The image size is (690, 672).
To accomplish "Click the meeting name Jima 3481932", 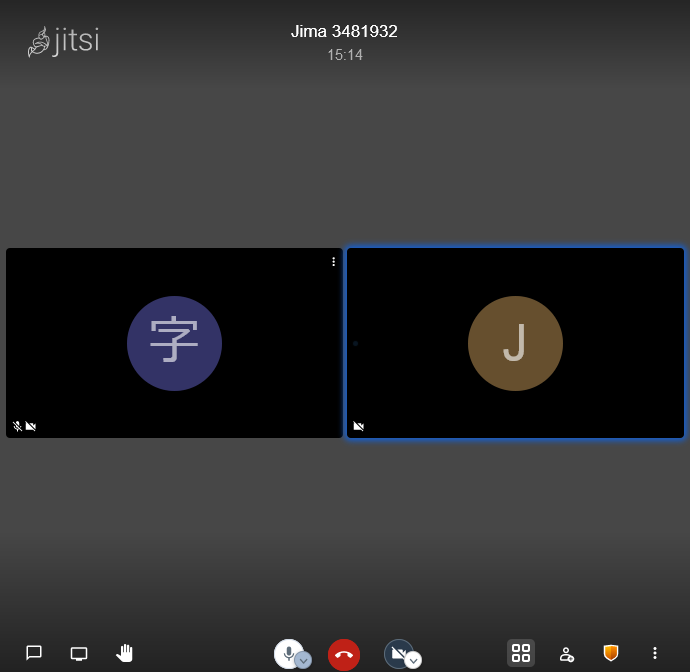I will (x=344, y=32).
